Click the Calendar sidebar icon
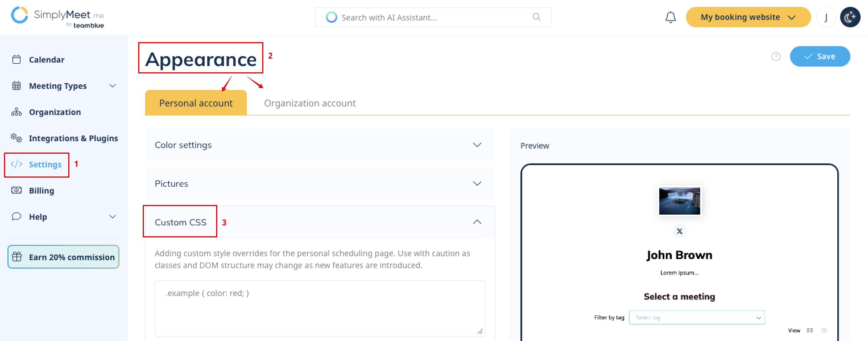 16,60
